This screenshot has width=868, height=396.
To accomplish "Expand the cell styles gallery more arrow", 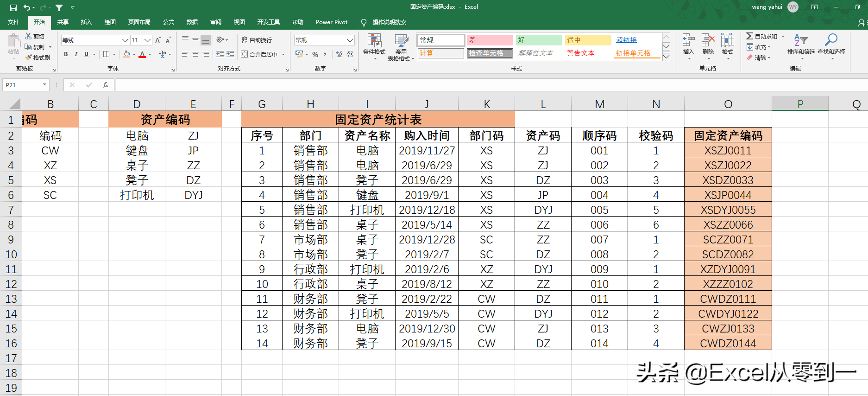I will 666,57.
